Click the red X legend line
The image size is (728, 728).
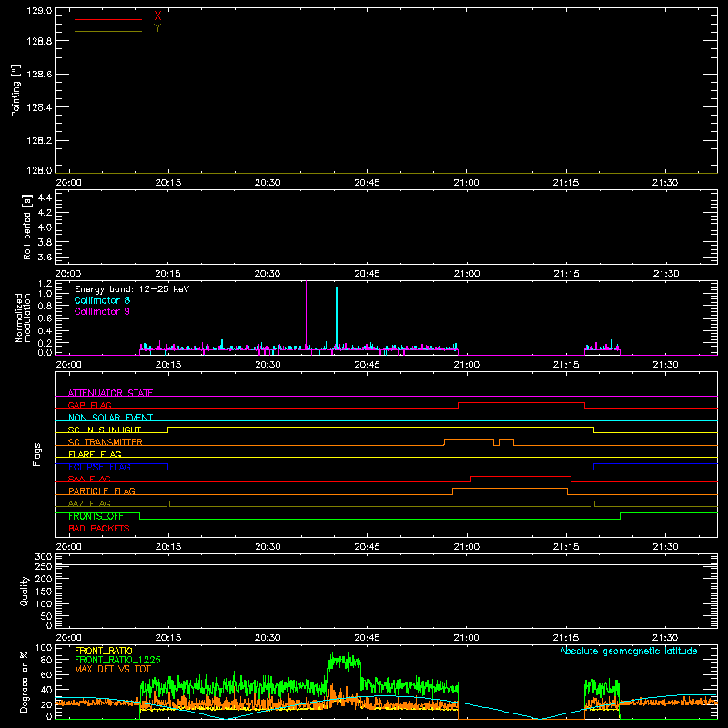tap(108, 19)
